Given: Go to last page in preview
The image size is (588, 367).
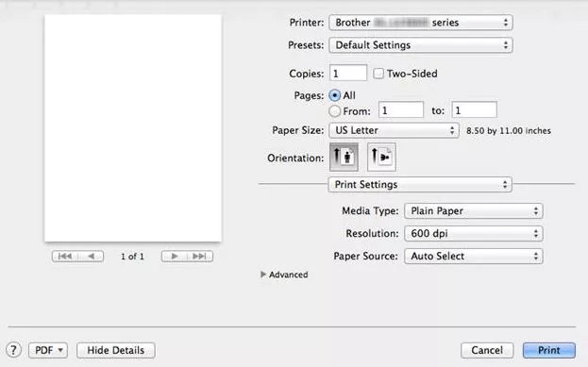Looking at the screenshot, I should click(200, 256).
